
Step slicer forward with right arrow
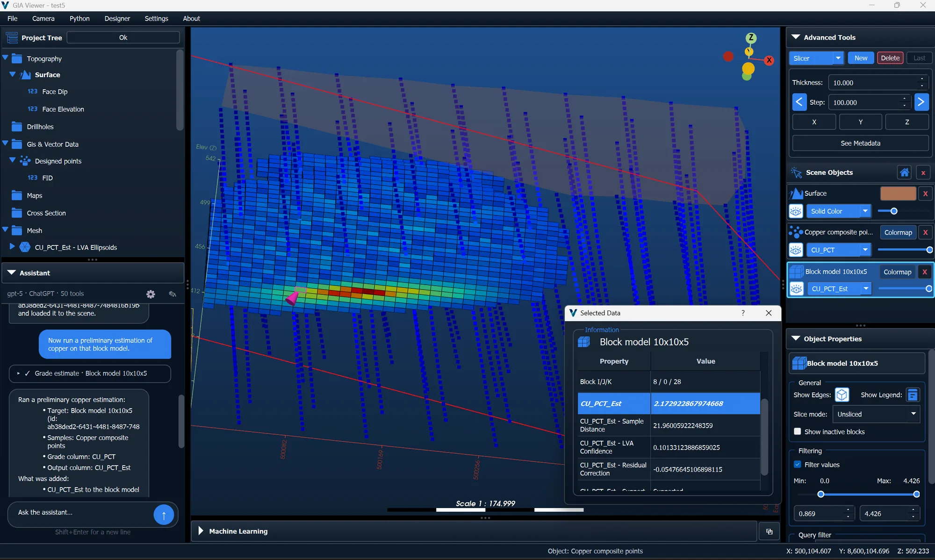[x=921, y=102]
